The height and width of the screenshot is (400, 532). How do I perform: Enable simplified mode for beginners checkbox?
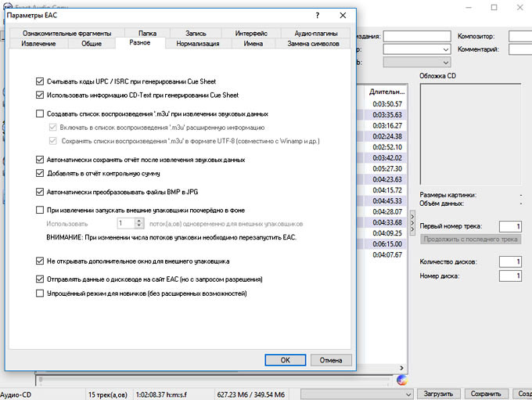tap(41, 294)
